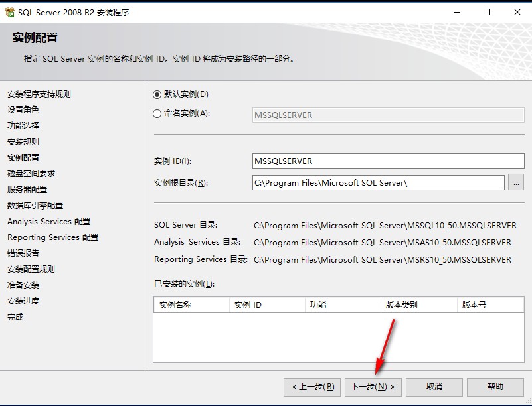The height and width of the screenshot is (406, 532).
Task: Click the 版本号 column header
Action: pyautogui.click(x=491, y=305)
